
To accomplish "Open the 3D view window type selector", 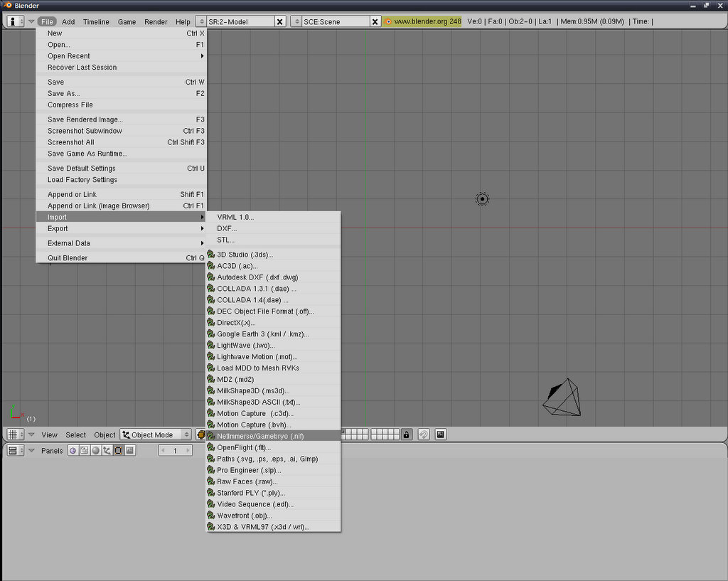I will (x=15, y=435).
